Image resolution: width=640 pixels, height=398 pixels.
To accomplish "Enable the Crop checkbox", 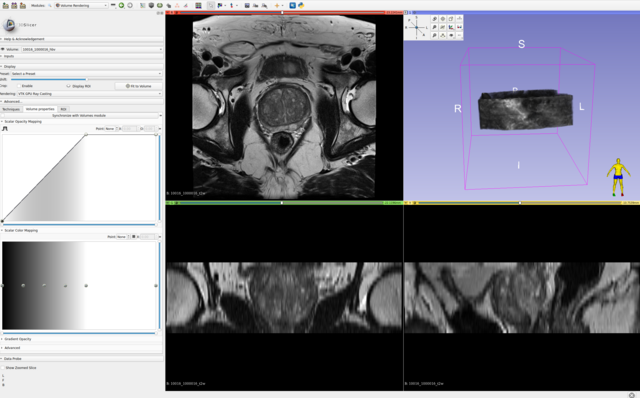I will (19, 86).
